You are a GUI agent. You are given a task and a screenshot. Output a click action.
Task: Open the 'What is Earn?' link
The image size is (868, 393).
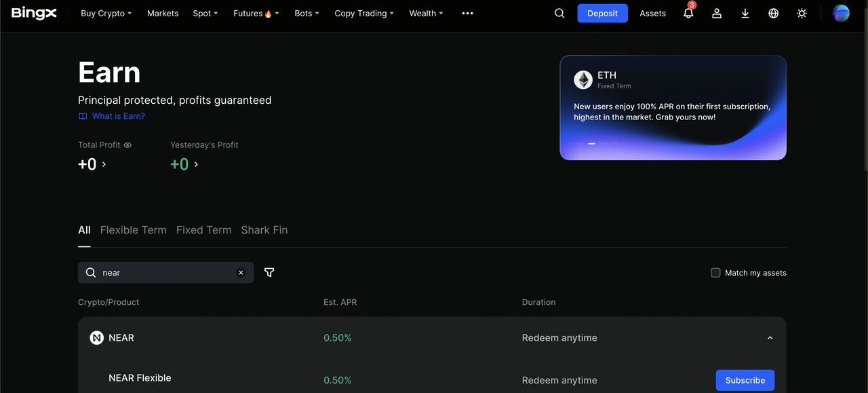pos(118,116)
